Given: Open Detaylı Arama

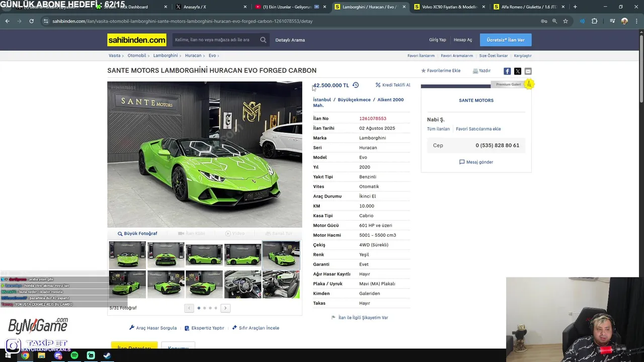Looking at the screenshot, I should pyautogui.click(x=290, y=40).
